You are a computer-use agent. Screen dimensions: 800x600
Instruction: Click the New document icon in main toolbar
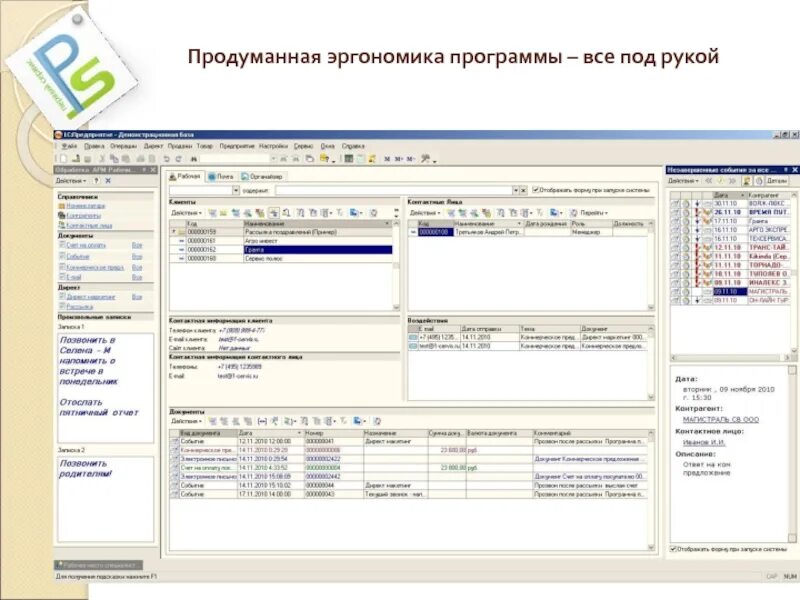64,159
